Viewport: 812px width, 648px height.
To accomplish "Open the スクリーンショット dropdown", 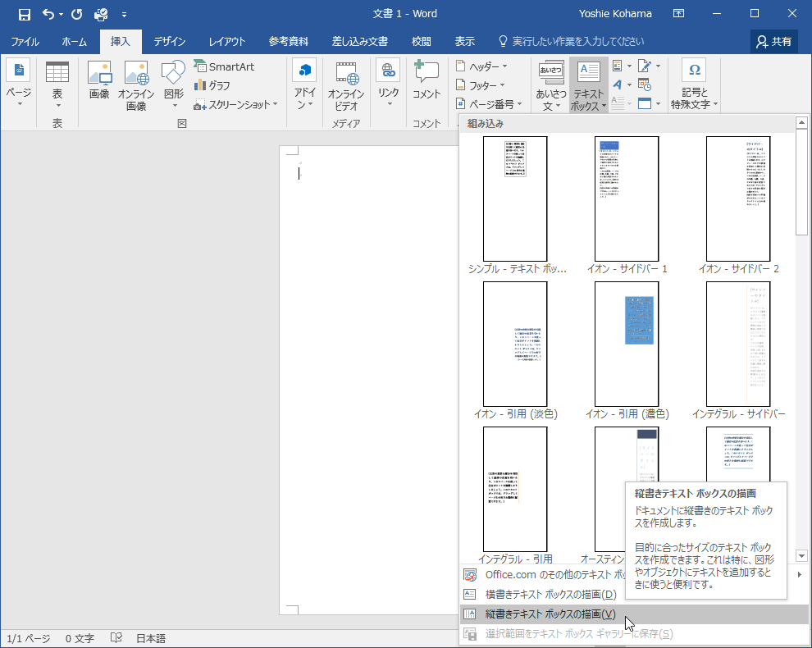I will pos(236,104).
